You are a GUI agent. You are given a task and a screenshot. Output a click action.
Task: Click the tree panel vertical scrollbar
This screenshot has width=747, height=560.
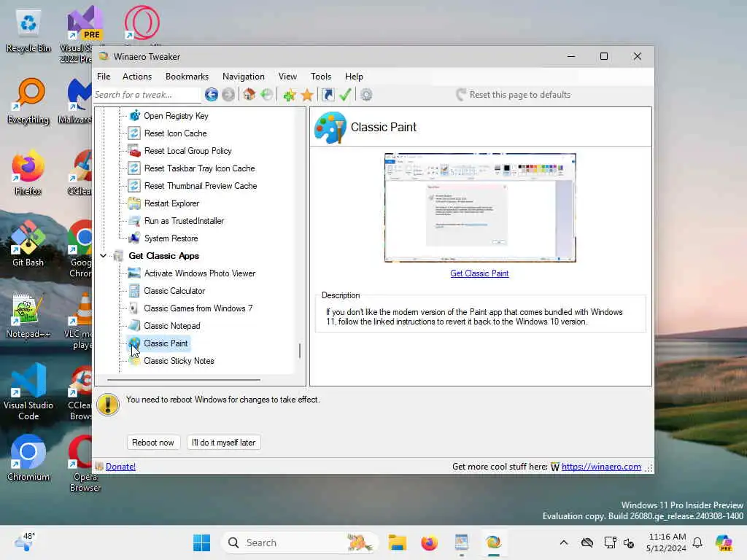click(300, 351)
